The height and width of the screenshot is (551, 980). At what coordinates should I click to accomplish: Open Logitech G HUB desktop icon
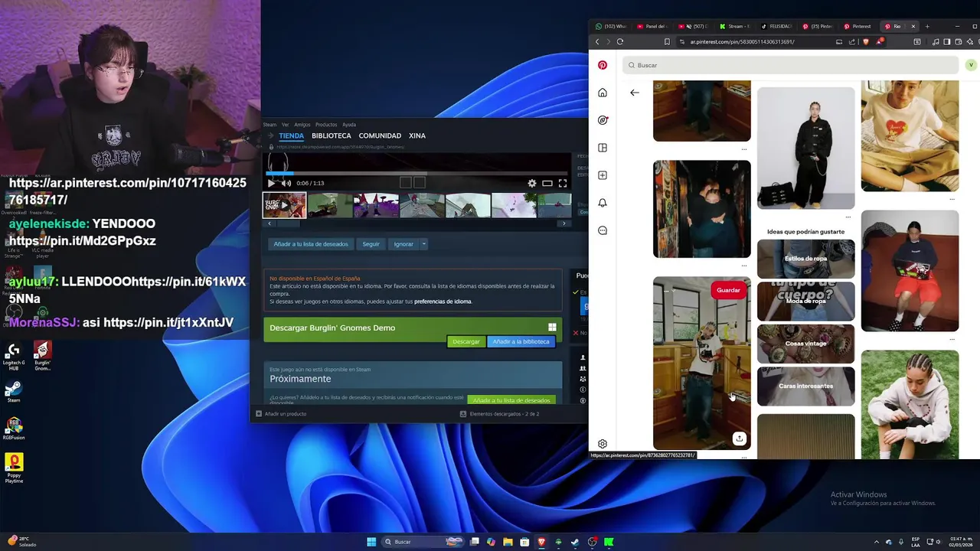click(x=14, y=357)
